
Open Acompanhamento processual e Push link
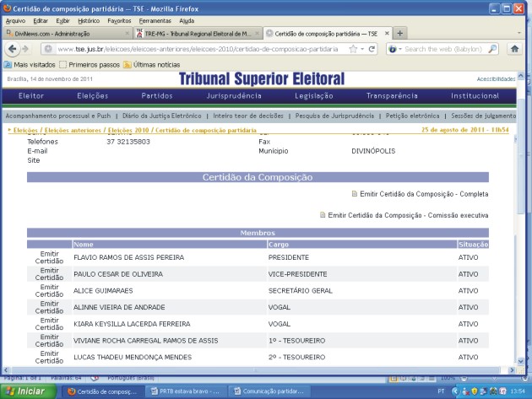tap(58, 116)
